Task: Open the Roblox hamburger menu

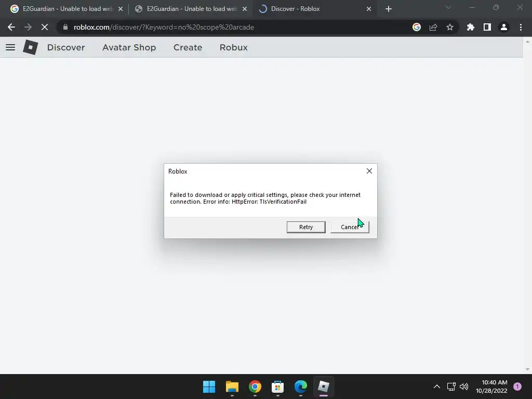Action: coord(10,47)
